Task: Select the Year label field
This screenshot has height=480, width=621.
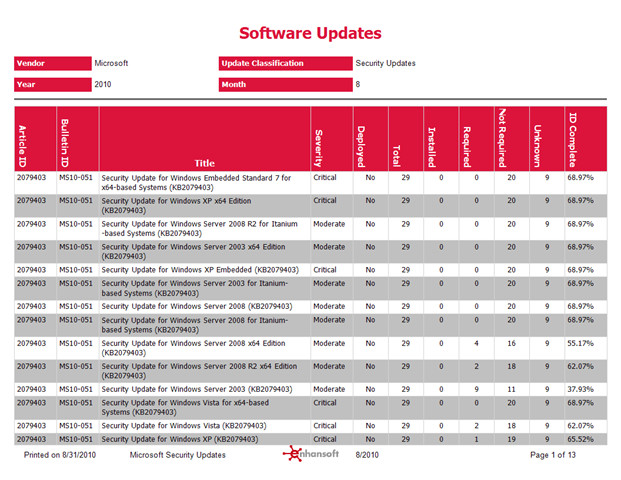Action: click(x=53, y=84)
